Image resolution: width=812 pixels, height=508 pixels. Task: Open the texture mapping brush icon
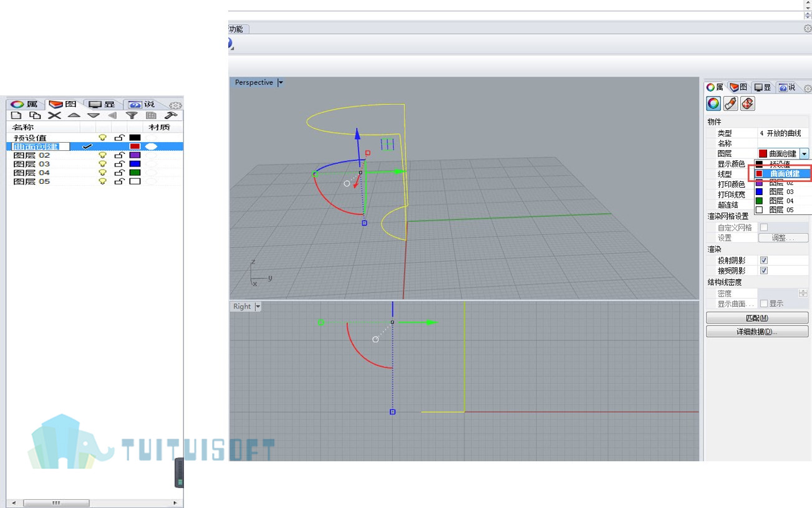[730, 103]
